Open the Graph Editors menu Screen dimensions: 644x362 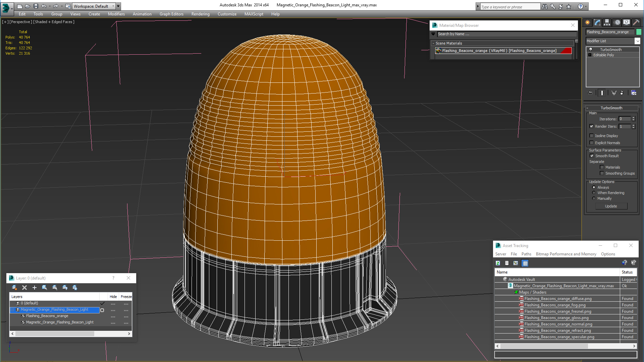coord(171,14)
